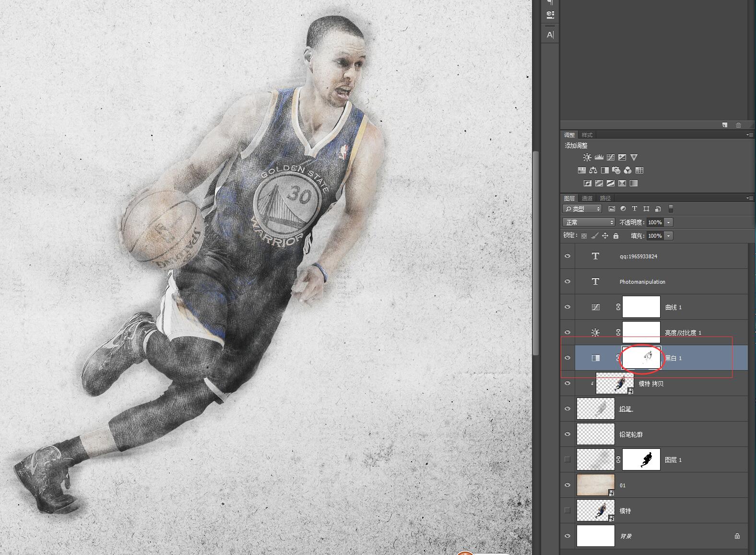Screen dimensions: 756x555
Task: Add a Brightness/Contrast adjustment from the 调整 panel
Action: 587,157
